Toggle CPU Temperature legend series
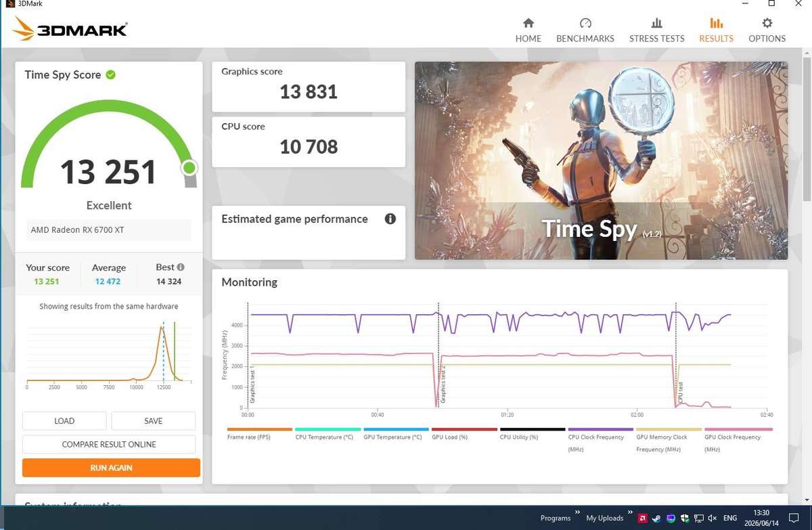This screenshot has width=812, height=530. tap(328, 435)
